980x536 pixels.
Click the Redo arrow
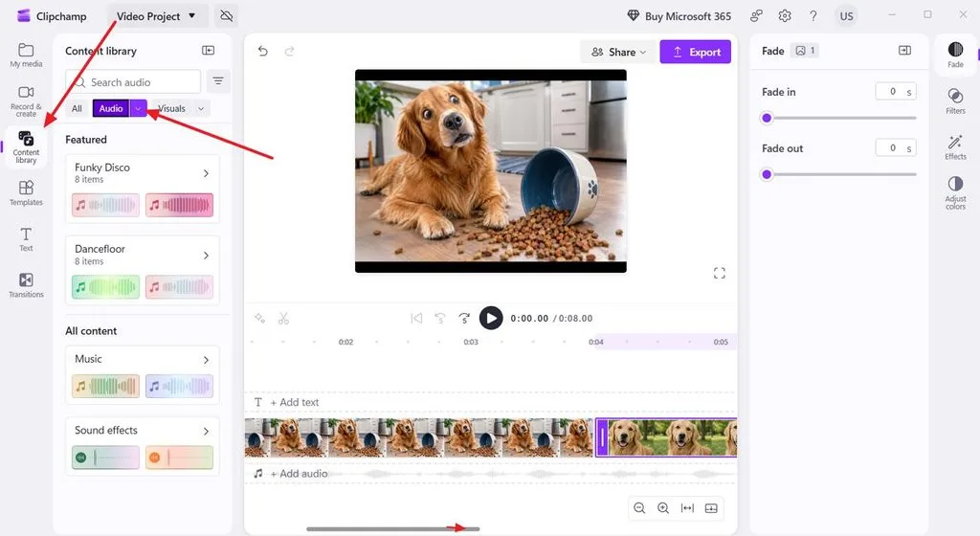(x=289, y=52)
